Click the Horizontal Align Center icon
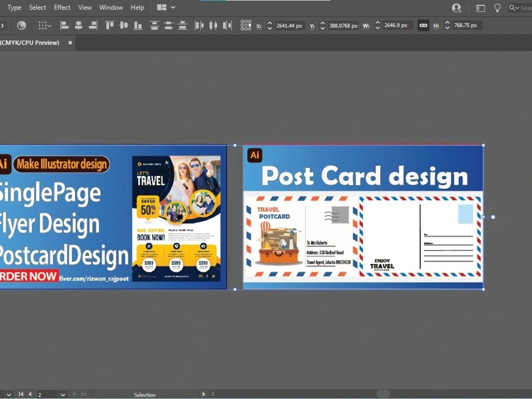This screenshot has height=399, width=532. coord(78,25)
